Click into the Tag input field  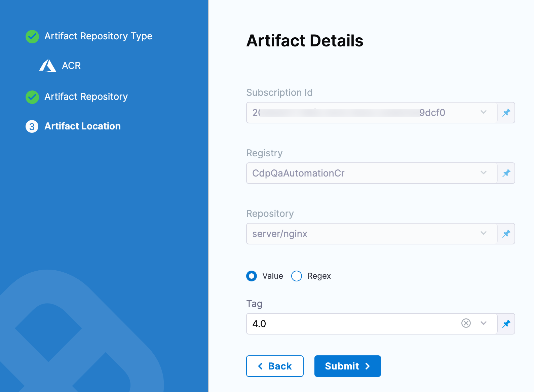coord(350,324)
